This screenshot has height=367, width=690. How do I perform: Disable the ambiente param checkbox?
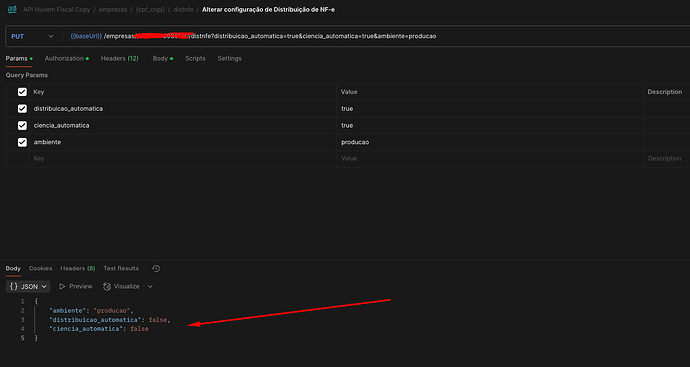(x=22, y=142)
